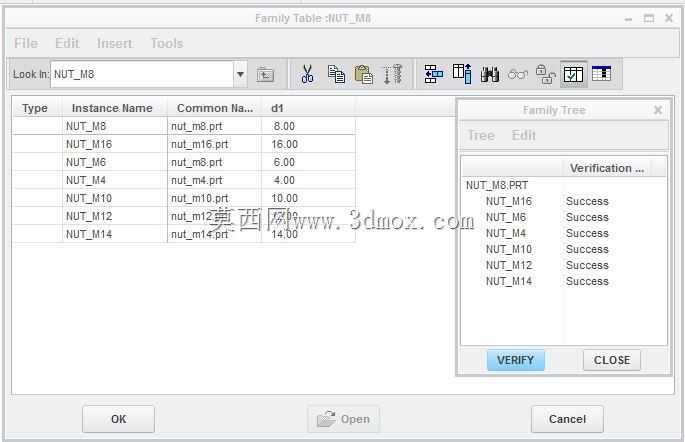Screen dimensions: 685x442
Task: Click the 8.00 d1 value cell
Action: 308,126
